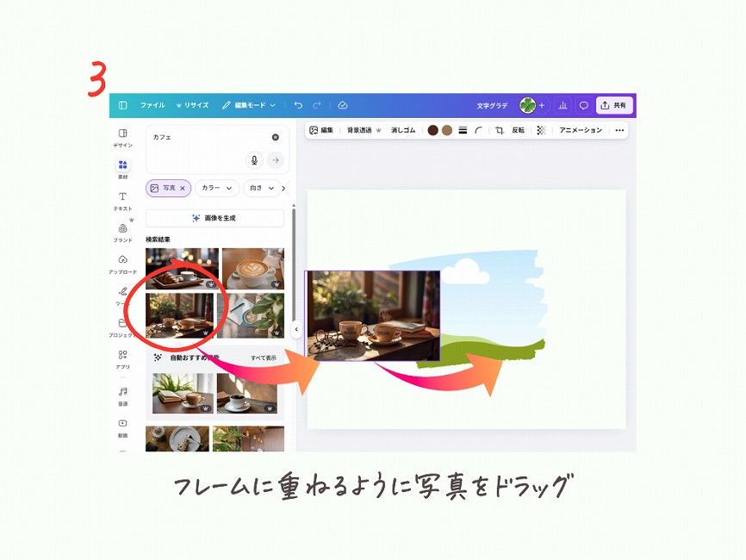Open the アップロード panel

pyautogui.click(x=122, y=263)
